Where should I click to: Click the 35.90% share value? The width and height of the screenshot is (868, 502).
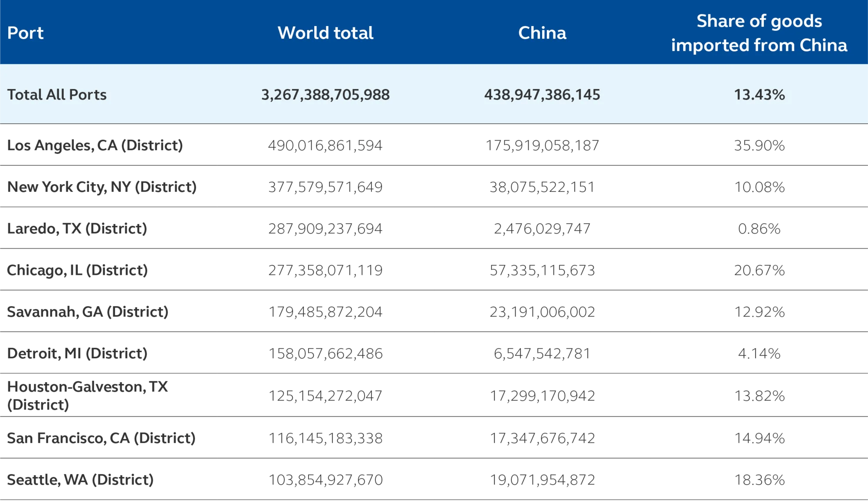(x=759, y=145)
